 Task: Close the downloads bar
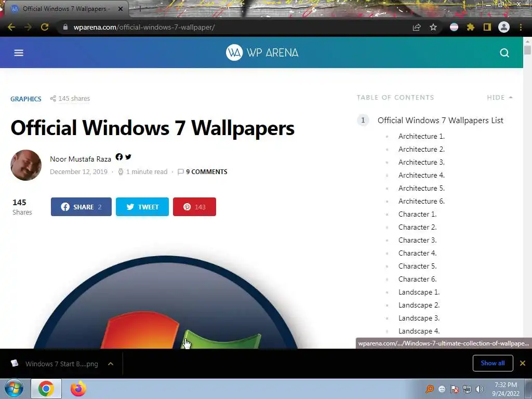pyautogui.click(x=523, y=363)
